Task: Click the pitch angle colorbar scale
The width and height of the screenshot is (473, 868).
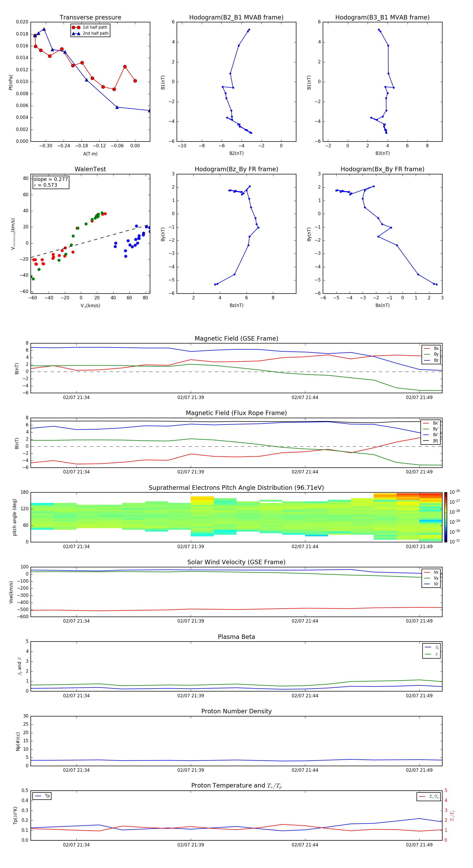Action: 446,517
